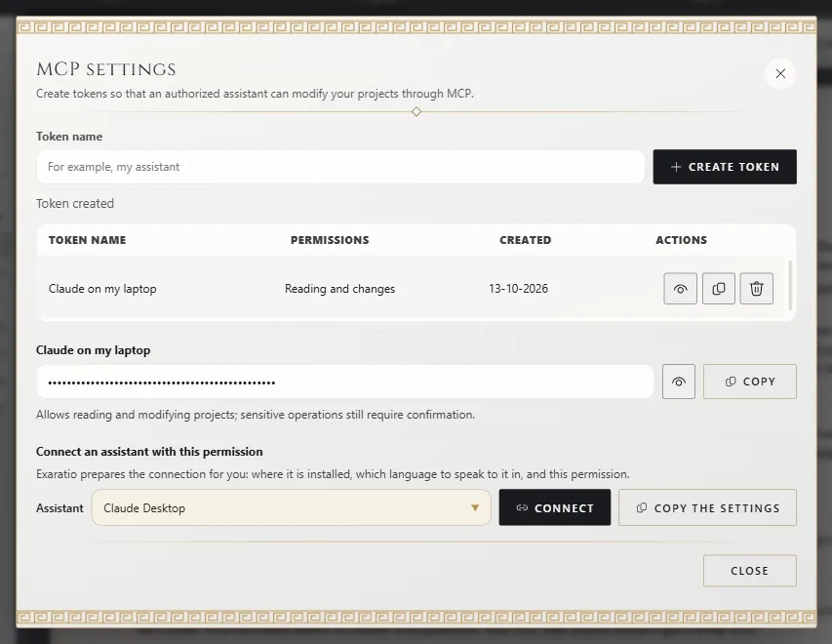Reveal token via eye icon in table row
Screen dimensions: 832x644
680,288
